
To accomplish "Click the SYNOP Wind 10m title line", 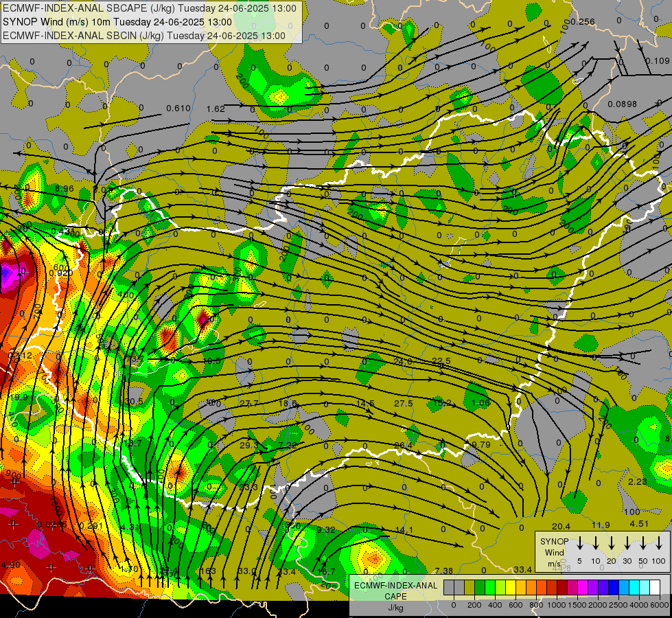I will coord(117,22).
